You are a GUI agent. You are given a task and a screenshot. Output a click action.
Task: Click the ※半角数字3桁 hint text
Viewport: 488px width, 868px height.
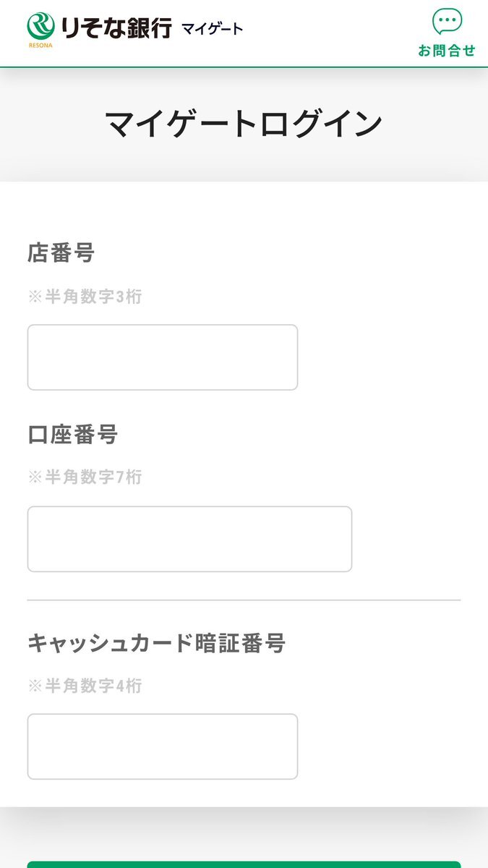click(85, 297)
